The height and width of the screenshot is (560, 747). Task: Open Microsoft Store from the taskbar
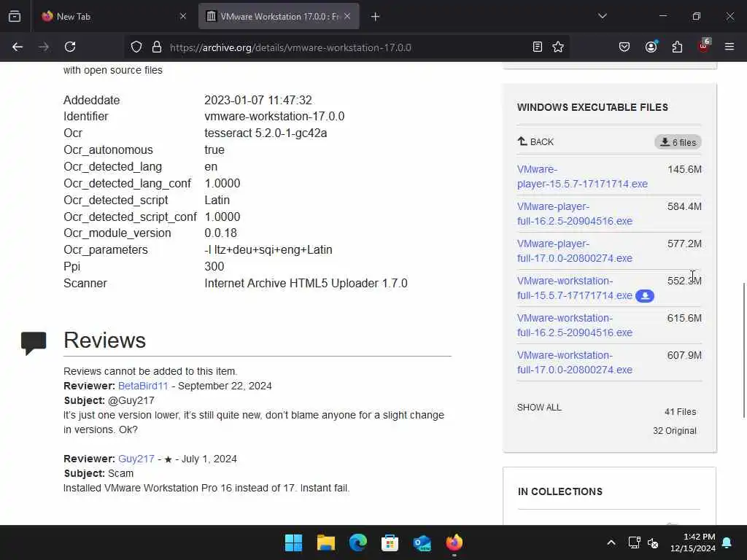point(390,542)
